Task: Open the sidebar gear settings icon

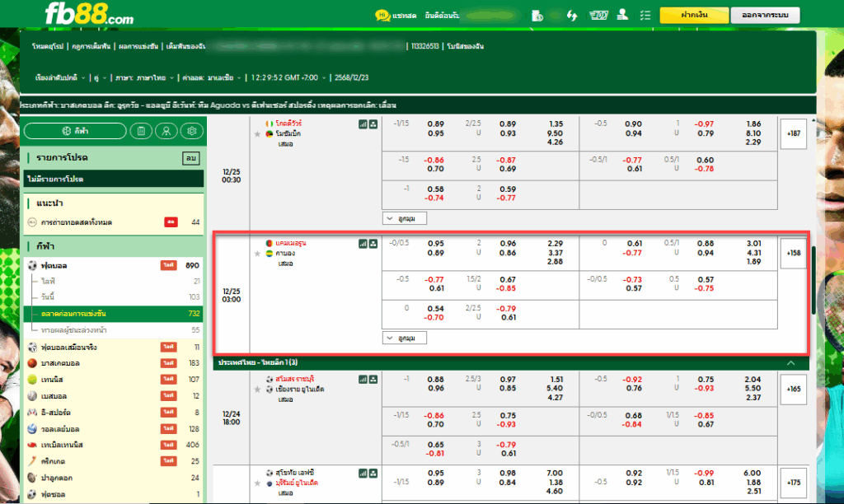Action: tap(191, 131)
